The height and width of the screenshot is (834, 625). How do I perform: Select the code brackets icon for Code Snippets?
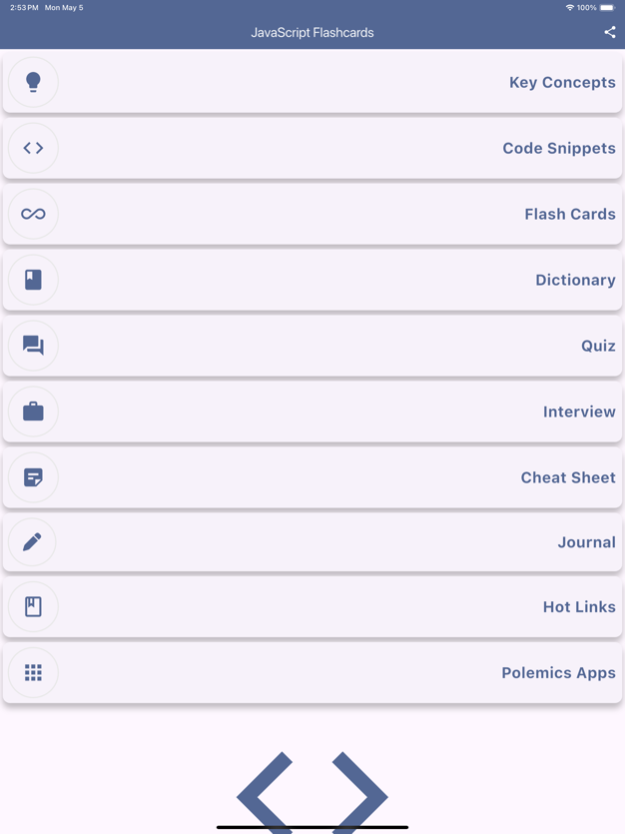tap(33, 148)
